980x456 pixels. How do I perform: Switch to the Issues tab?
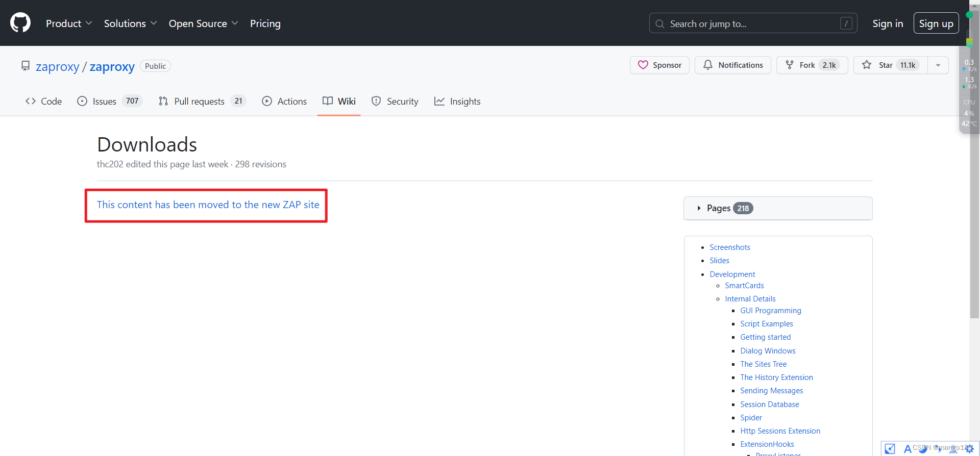[x=109, y=101]
